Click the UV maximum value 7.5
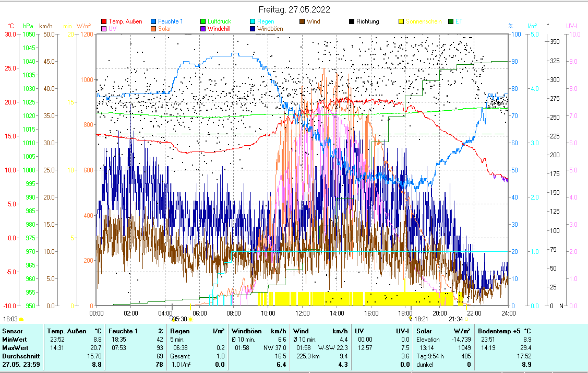Image resolution: width=588 pixels, height=373 pixels. (x=405, y=348)
